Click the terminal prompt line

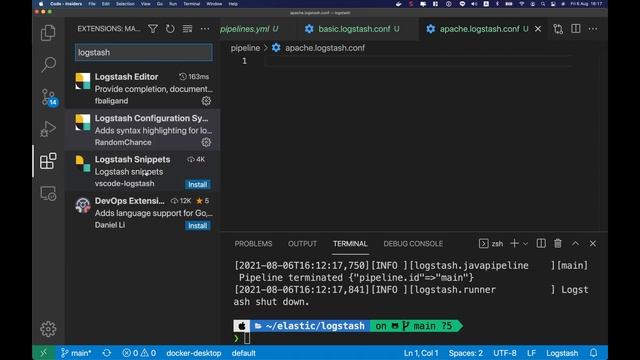click(x=412, y=338)
